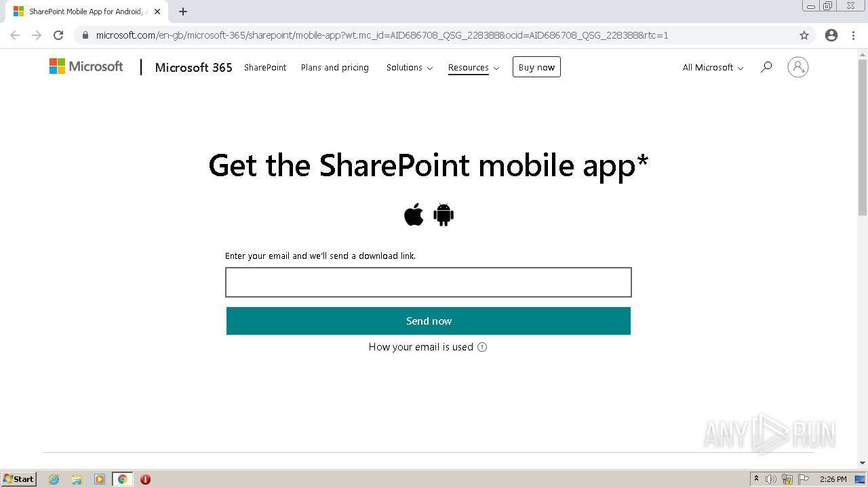Click the Microsoft 365 heading link
The width and height of the screenshot is (868, 488).
[194, 67]
